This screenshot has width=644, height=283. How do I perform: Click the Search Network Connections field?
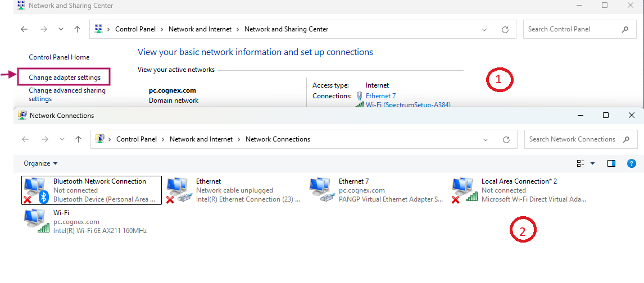[x=572, y=139]
